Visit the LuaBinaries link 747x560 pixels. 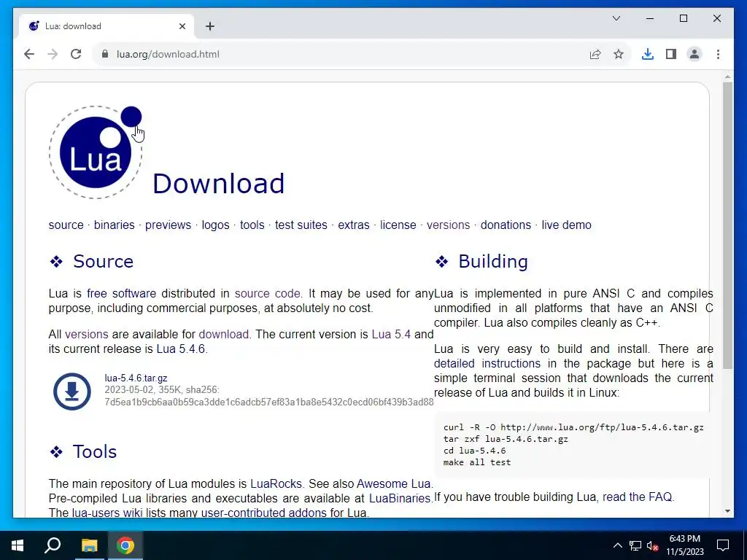click(x=400, y=498)
